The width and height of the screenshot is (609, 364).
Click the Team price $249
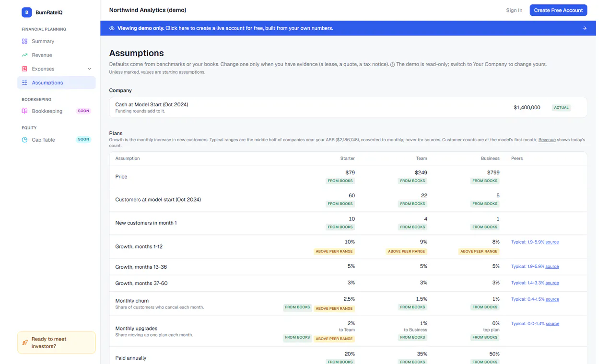coord(421,172)
